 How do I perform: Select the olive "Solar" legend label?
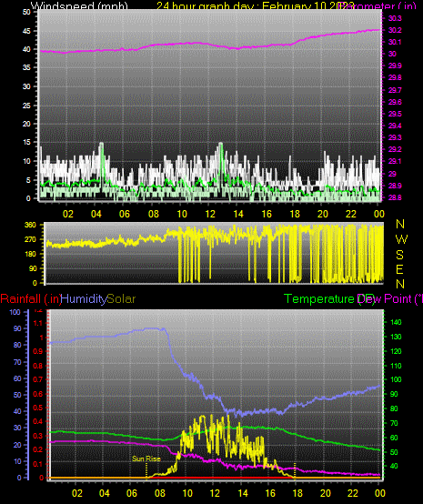tap(121, 299)
